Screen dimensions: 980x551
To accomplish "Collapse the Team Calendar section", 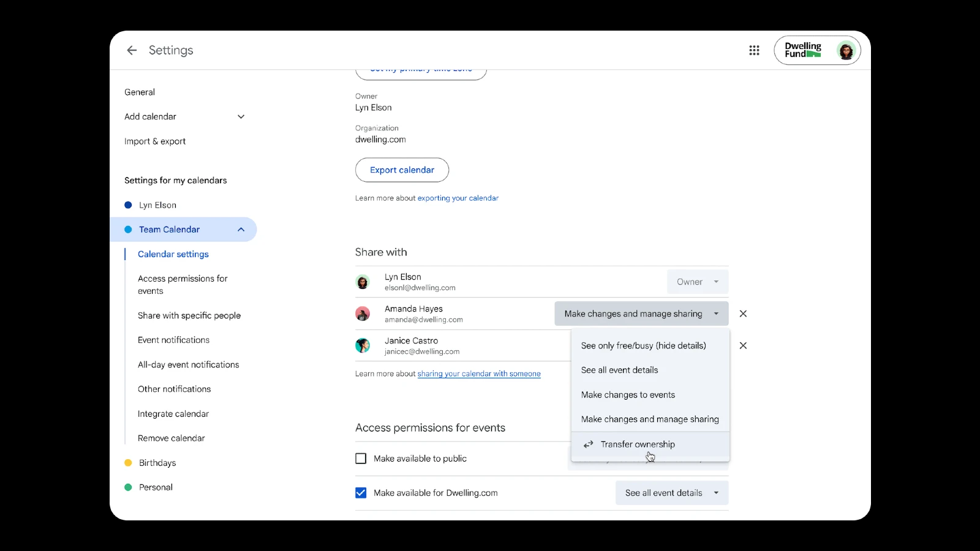I will pos(241,230).
